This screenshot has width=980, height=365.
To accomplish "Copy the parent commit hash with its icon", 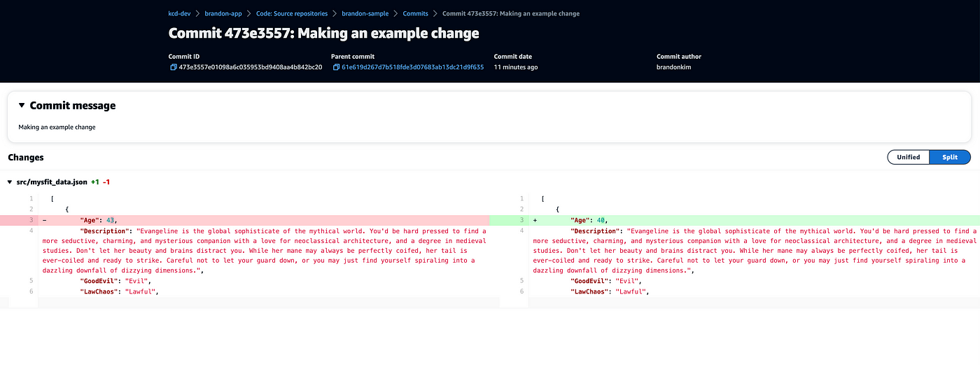I will pyautogui.click(x=336, y=67).
